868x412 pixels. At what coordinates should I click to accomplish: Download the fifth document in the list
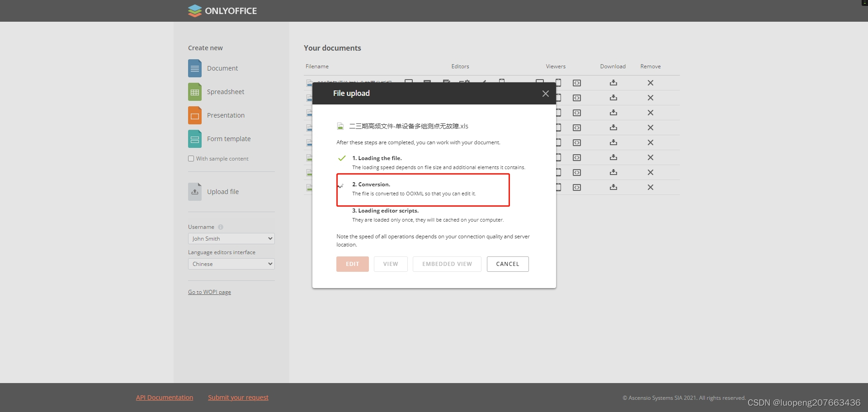(x=613, y=142)
